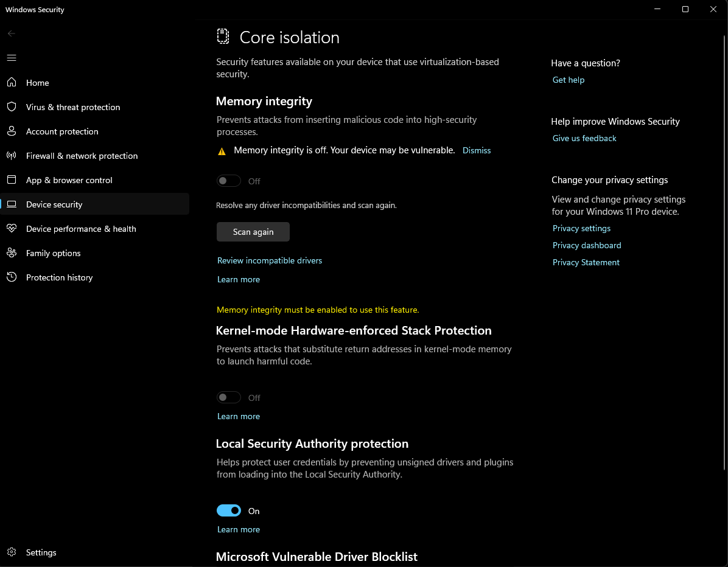Toggle the Memory integrity switch

click(228, 181)
